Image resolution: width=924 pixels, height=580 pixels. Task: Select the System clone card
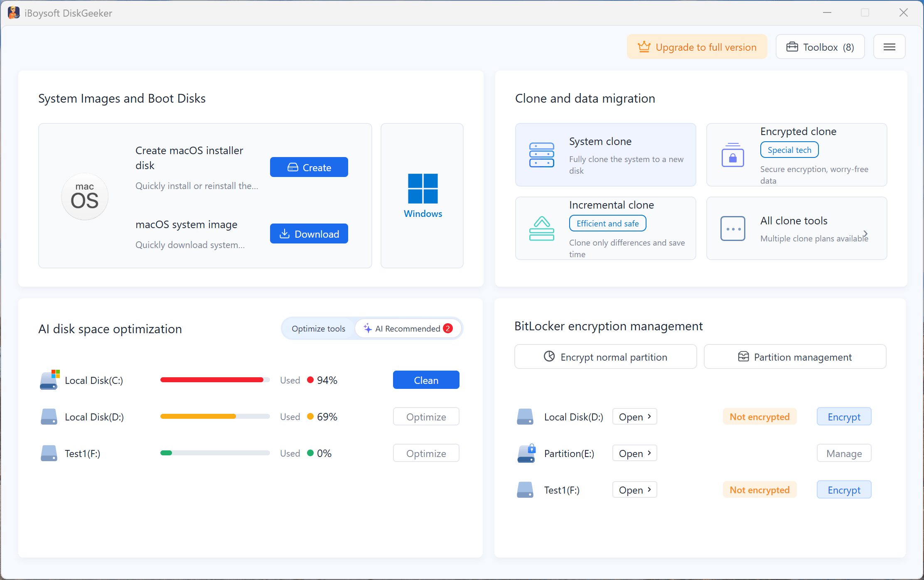(606, 155)
